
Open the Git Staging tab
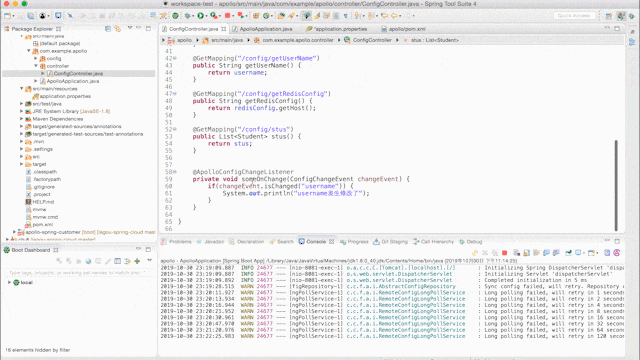coord(394,242)
